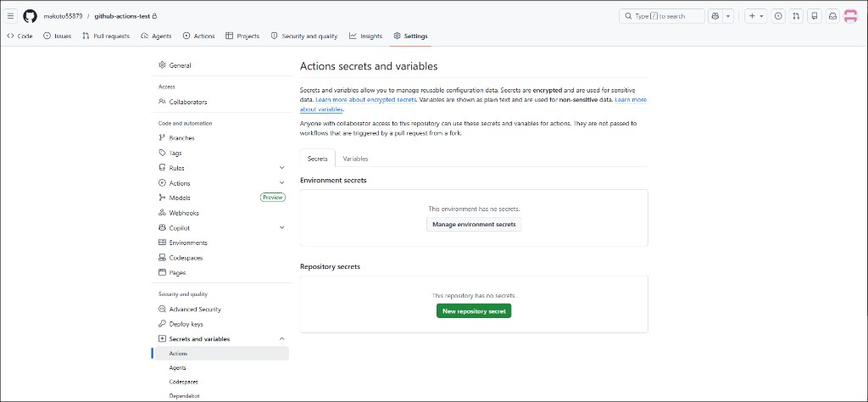Open the global Issues icon in header
The width and height of the screenshot is (868, 402).
(778, 16)
